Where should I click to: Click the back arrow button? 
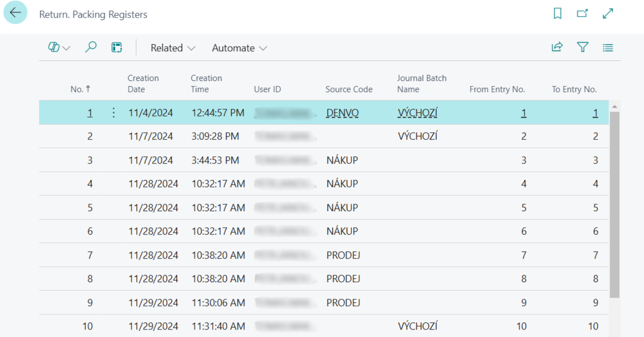click(x=15, y=13)
